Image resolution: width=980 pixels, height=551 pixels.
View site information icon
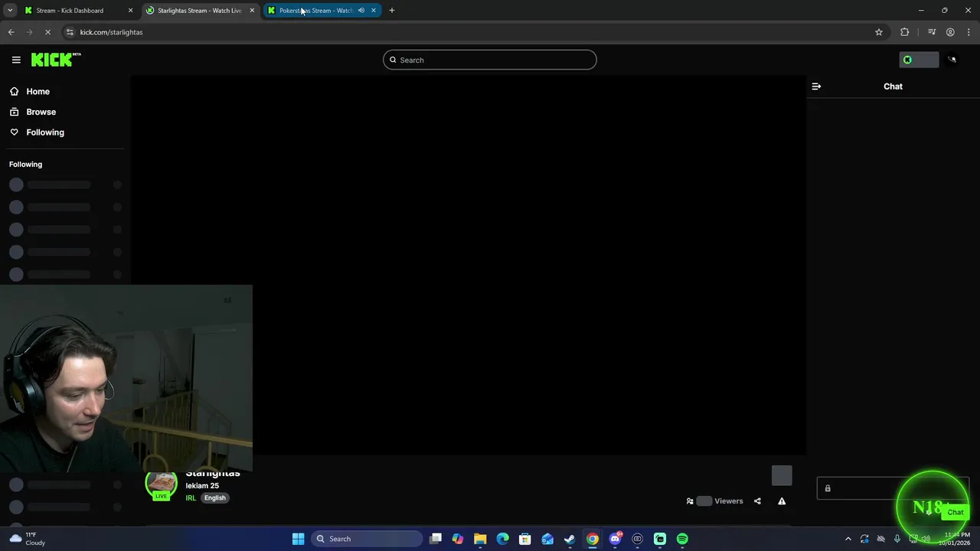coord(70,32)
